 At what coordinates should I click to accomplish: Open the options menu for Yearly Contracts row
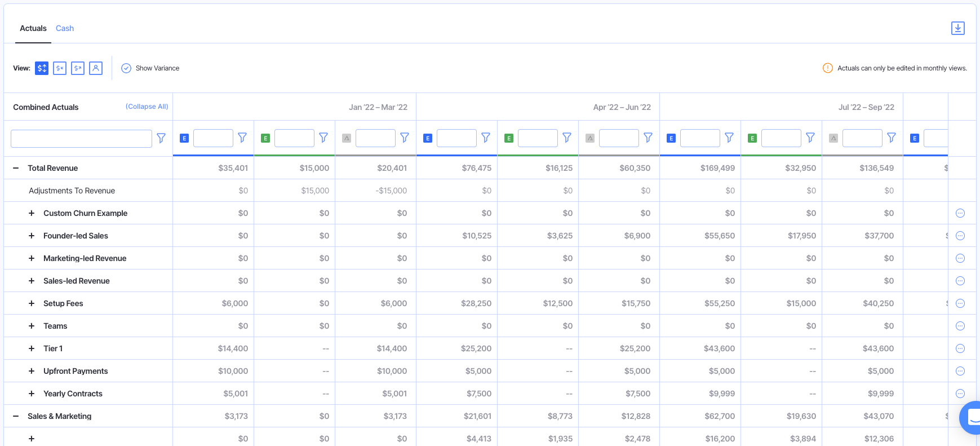click(960, 394)
